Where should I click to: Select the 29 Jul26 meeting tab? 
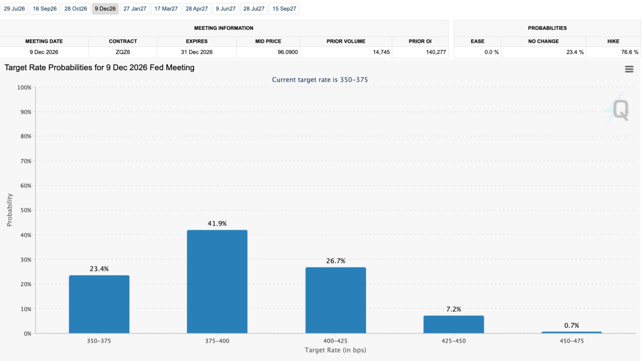(14, 8)
